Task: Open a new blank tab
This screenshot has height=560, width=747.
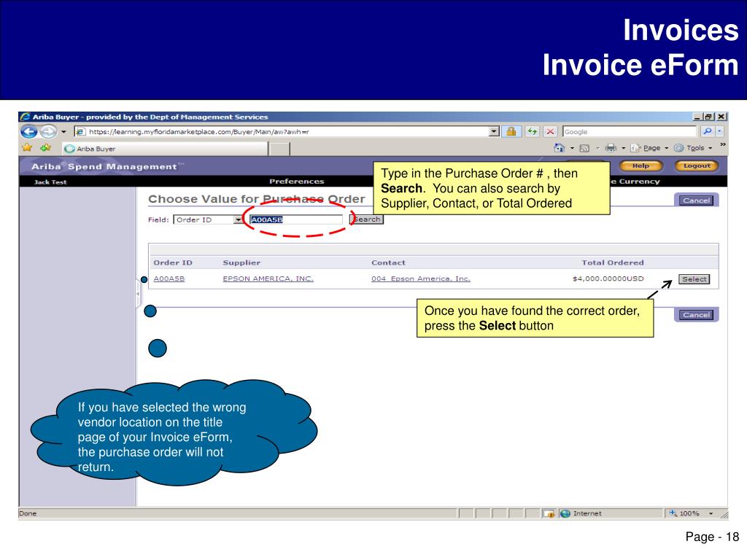Action: coord(279,149)
